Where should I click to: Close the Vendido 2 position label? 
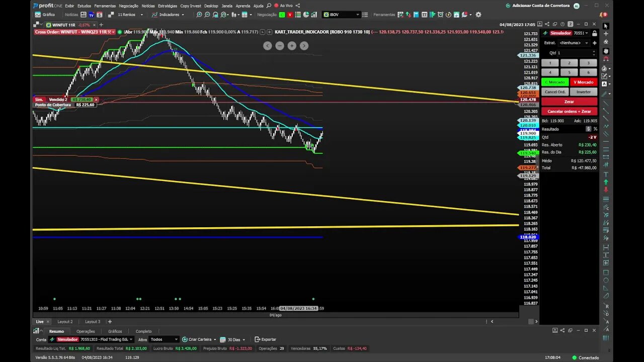[x=96, y=100]
